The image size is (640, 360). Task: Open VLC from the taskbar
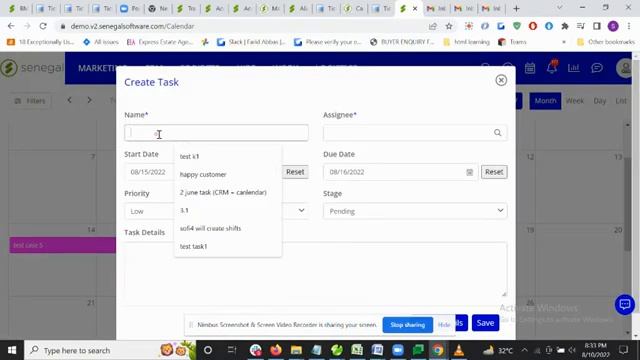click(x=459, y=350)
